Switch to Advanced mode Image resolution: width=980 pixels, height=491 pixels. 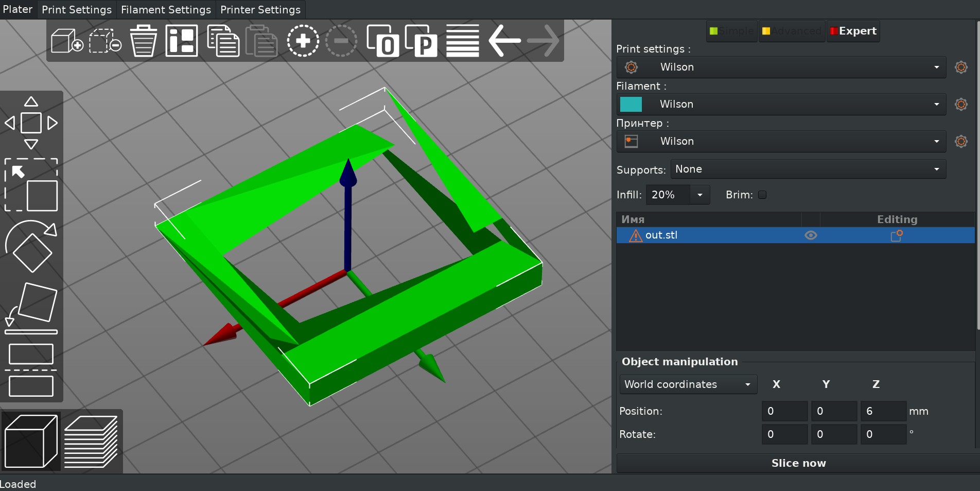click(x=792, y=31)
